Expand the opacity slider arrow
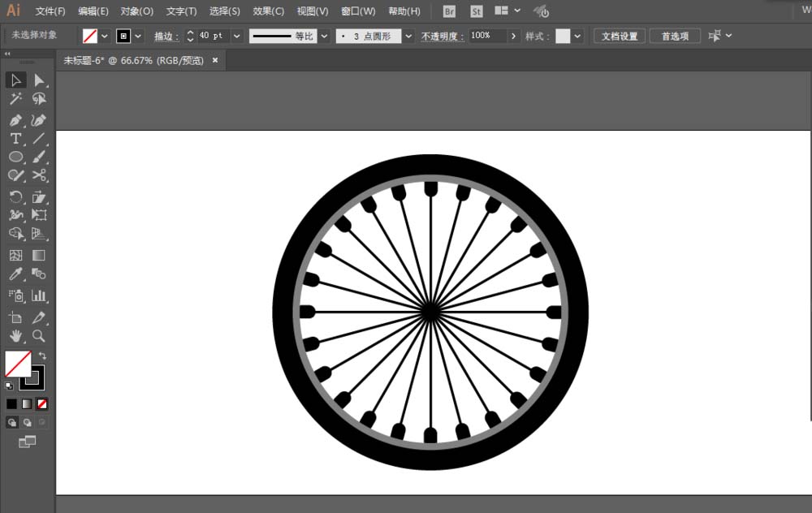Viewport: 812px width, 513px height. click(513, 37)
